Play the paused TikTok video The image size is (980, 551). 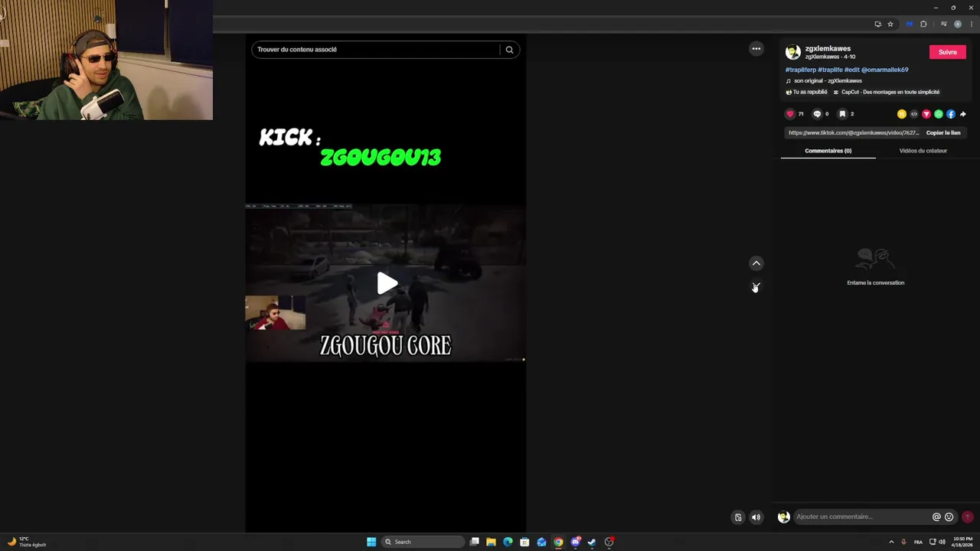387,283
